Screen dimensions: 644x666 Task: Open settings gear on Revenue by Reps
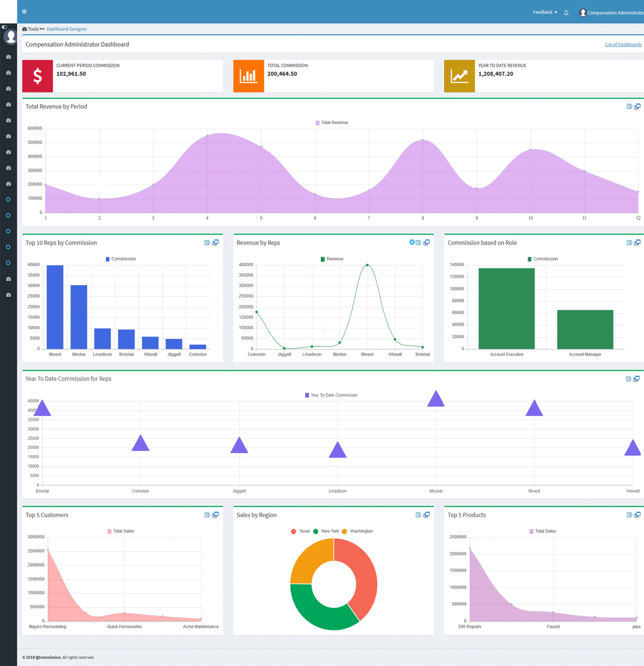[412, 242]
